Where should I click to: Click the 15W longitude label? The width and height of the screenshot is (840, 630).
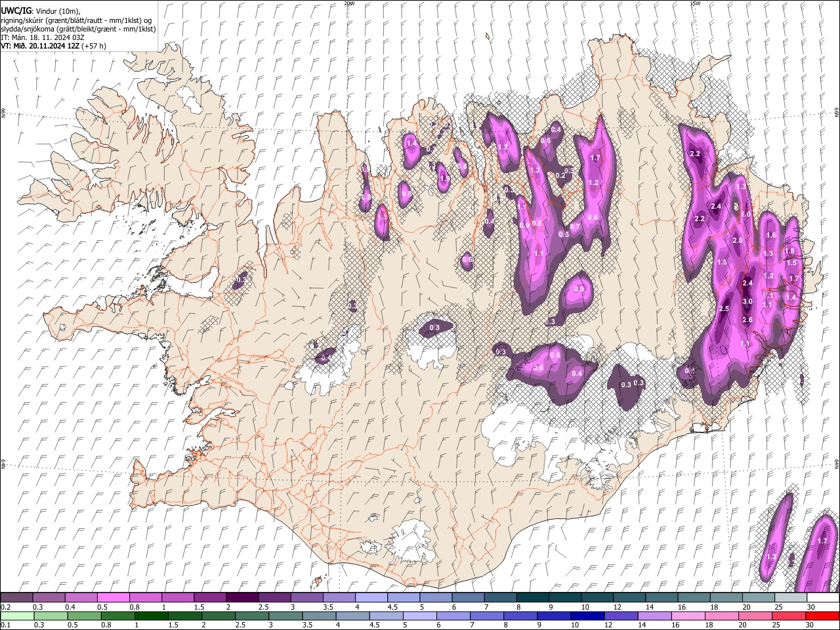pos(695,3)
